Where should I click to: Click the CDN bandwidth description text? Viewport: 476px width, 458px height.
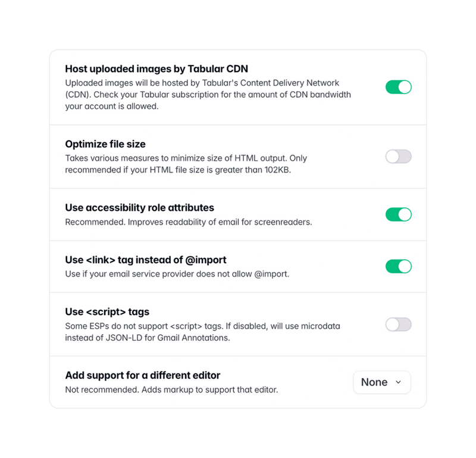point(208,95)
